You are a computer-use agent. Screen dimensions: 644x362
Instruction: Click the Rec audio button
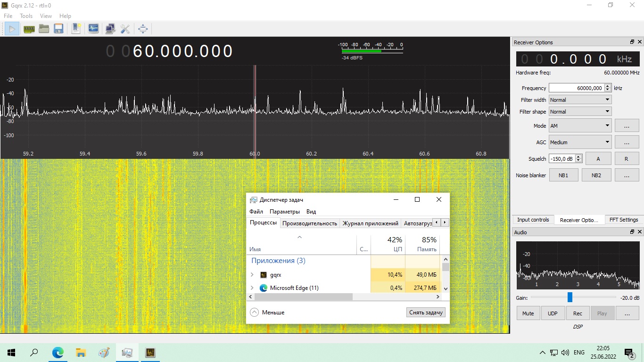pos(578,313)
